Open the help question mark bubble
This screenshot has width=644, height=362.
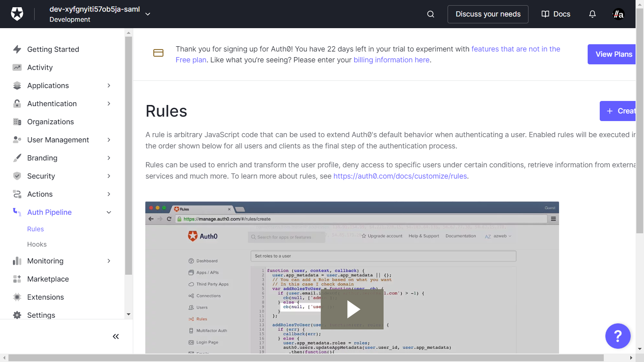pos(617,336)
